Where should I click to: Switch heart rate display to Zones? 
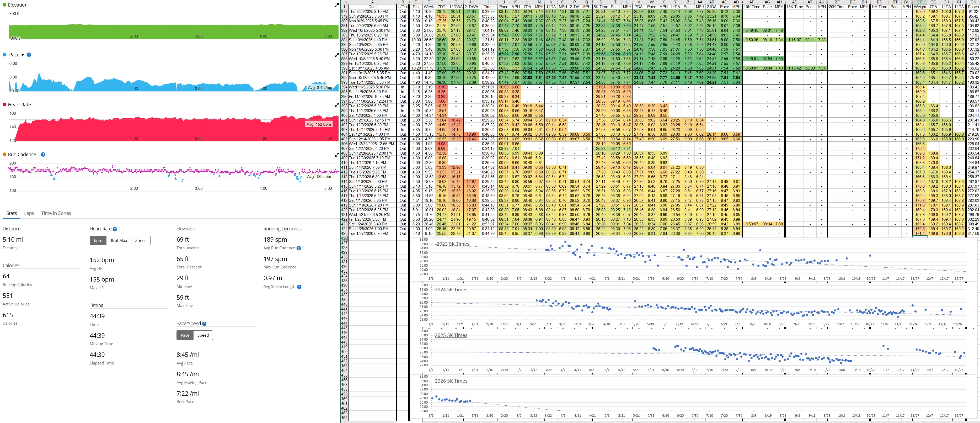(140, 241)
